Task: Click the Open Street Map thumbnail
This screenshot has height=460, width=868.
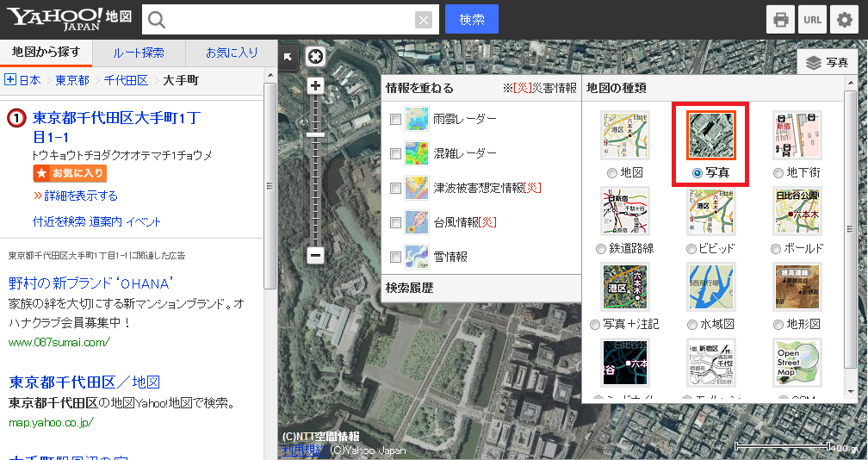Action: coord(797,363)
